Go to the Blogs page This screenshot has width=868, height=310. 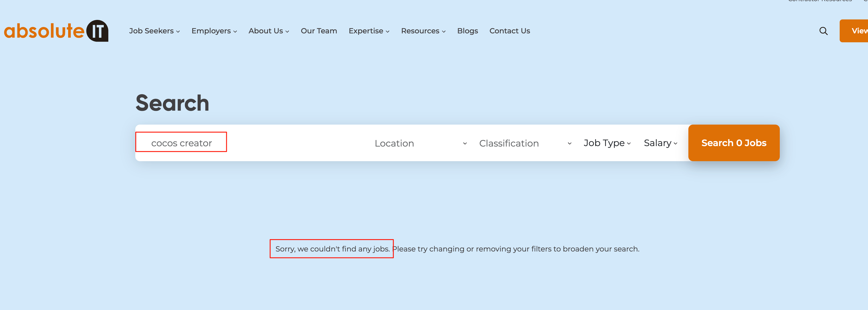(x=467, y=31)
